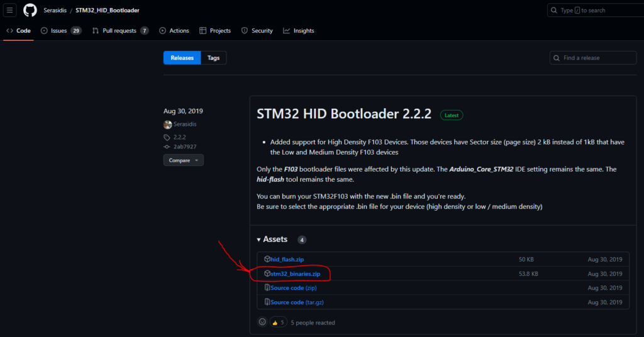Click the package icon beside stm32_binaries.zip
This screenshot has height=337, width=644.
[x=267, y=273]
